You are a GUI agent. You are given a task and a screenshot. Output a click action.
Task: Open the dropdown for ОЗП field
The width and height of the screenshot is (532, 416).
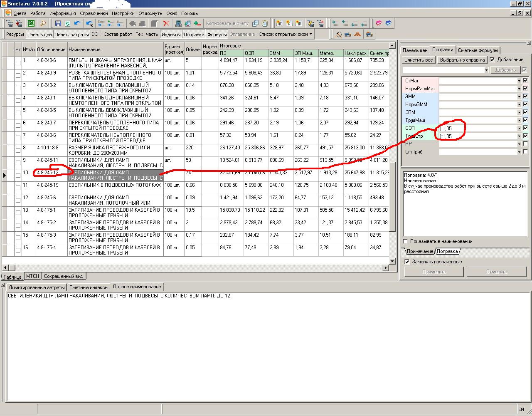[519, 128]
